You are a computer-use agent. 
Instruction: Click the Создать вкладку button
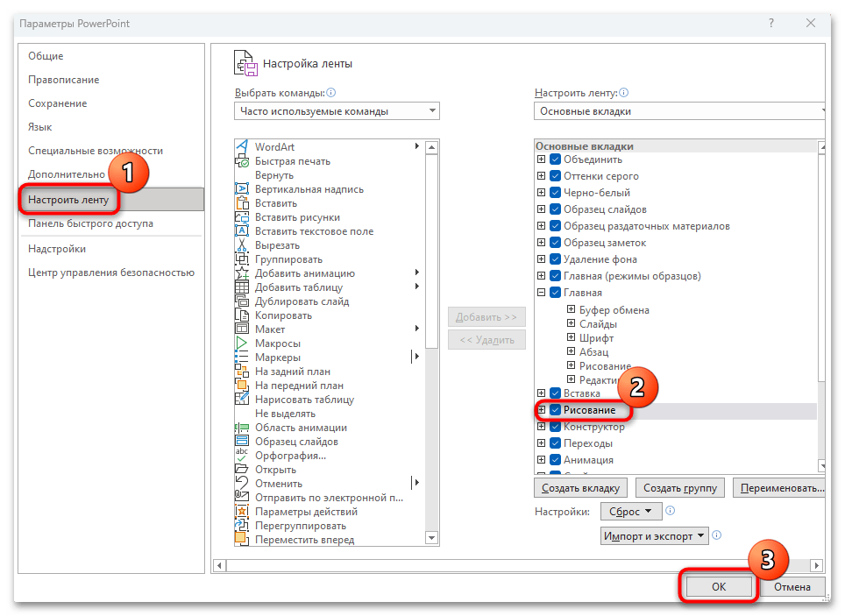(x=580, y=488)
